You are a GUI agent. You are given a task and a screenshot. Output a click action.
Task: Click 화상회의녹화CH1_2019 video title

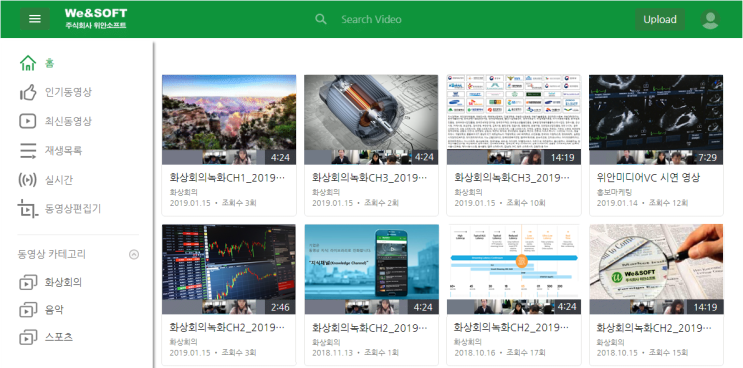[228, 178]
